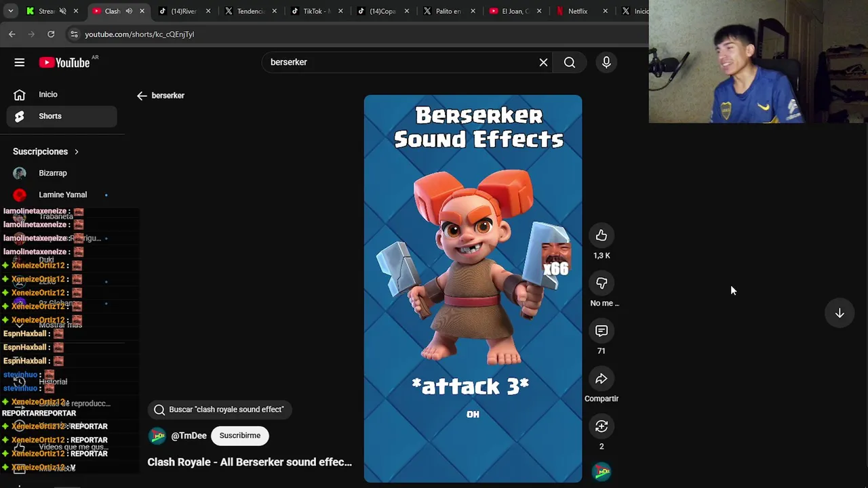
Task: Open TmDee channel avatar
Action: [x=157, y=436]
